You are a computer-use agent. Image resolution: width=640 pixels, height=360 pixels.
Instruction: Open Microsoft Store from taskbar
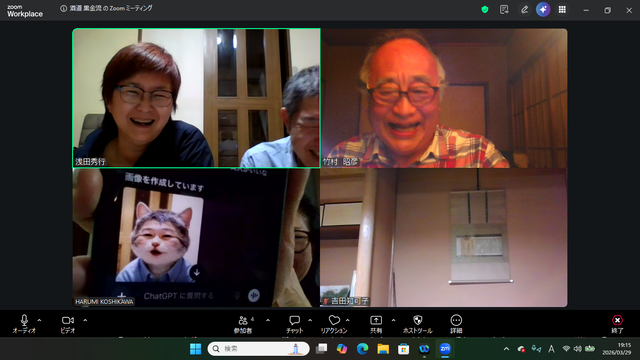click(x=404, y=349)
